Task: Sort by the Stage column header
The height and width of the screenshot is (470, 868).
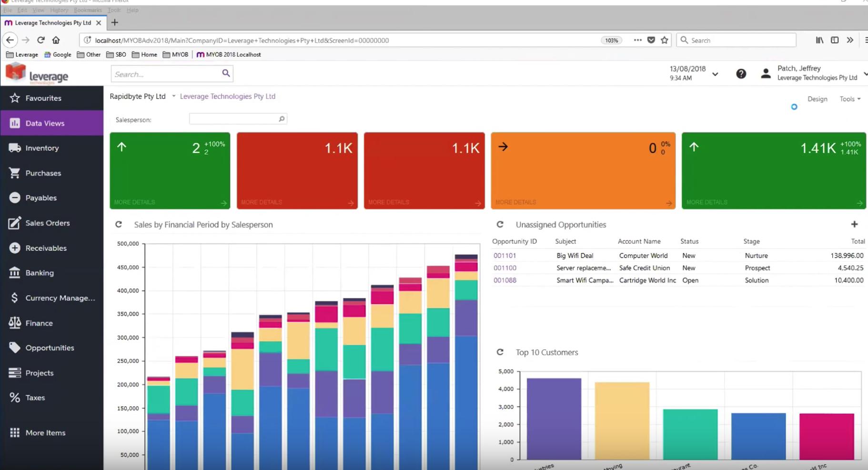Action: (751, 242)
